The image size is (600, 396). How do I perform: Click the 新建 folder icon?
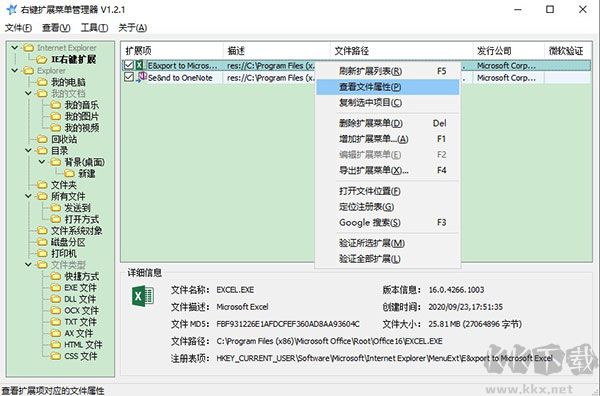(69, 174)
